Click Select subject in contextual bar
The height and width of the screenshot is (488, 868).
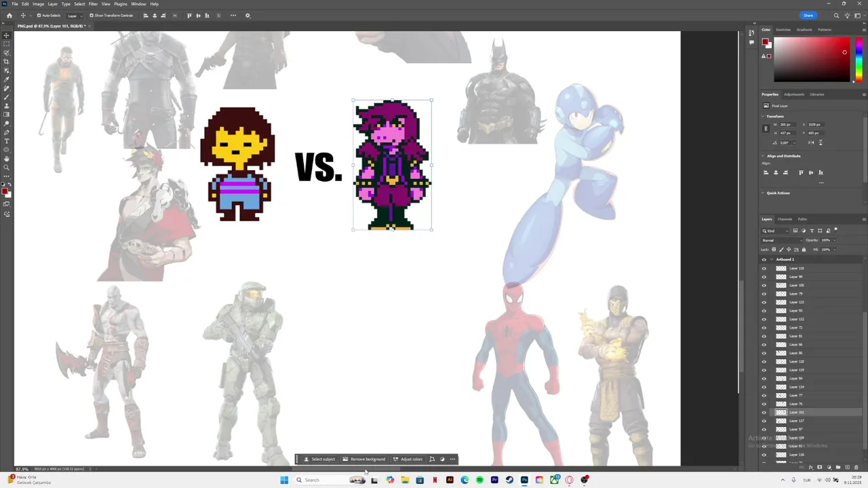point(319,460)
